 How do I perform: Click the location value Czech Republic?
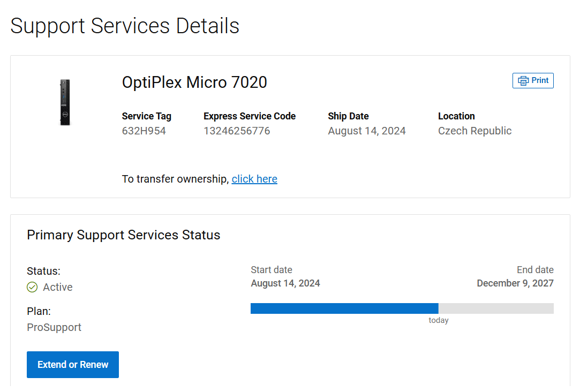point(475,131)
